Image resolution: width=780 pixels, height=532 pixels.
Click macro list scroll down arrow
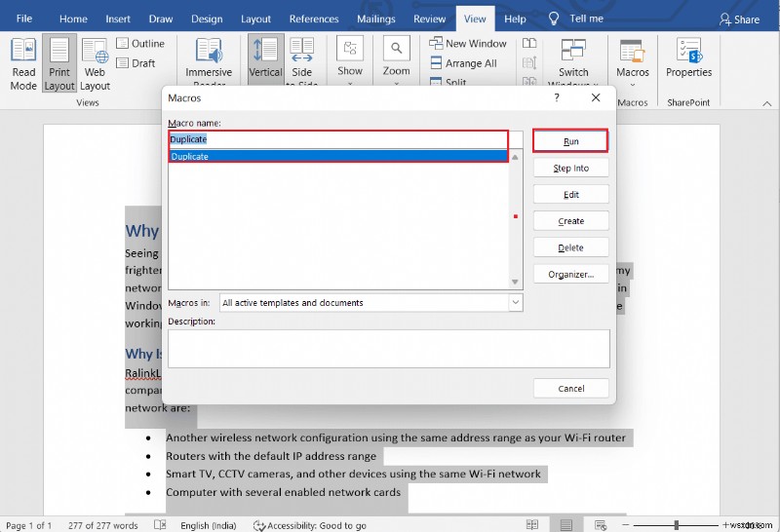515,282
